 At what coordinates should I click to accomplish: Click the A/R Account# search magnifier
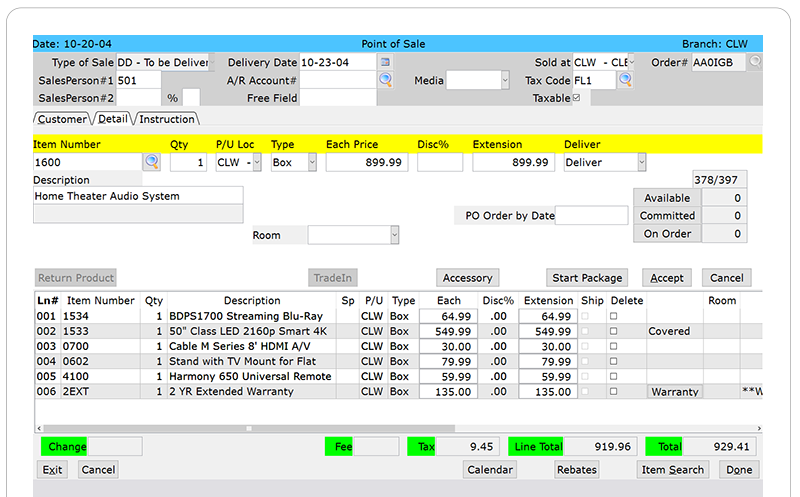tap(386, 80)
